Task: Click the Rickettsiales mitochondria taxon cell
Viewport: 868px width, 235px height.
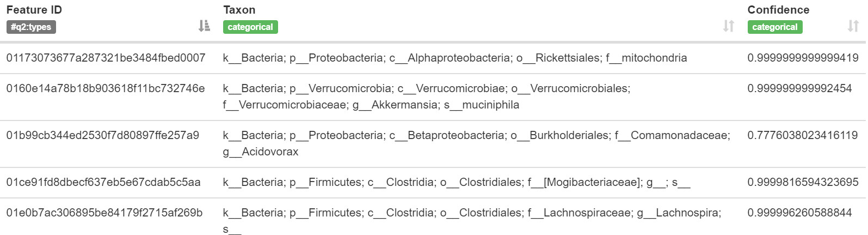Action: [x=455, y=58]
